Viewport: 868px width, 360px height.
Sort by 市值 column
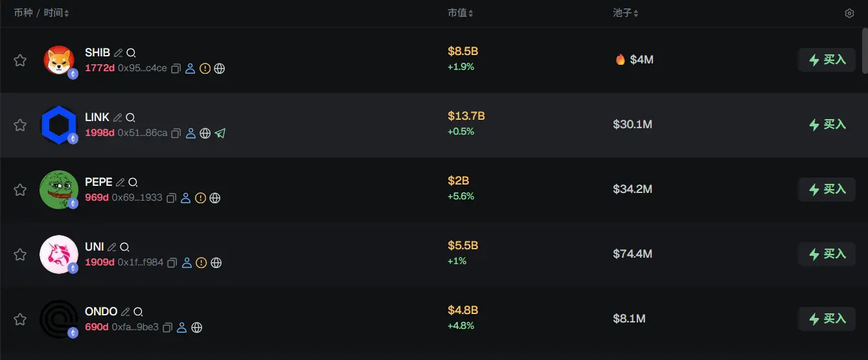tap(461, 13)
